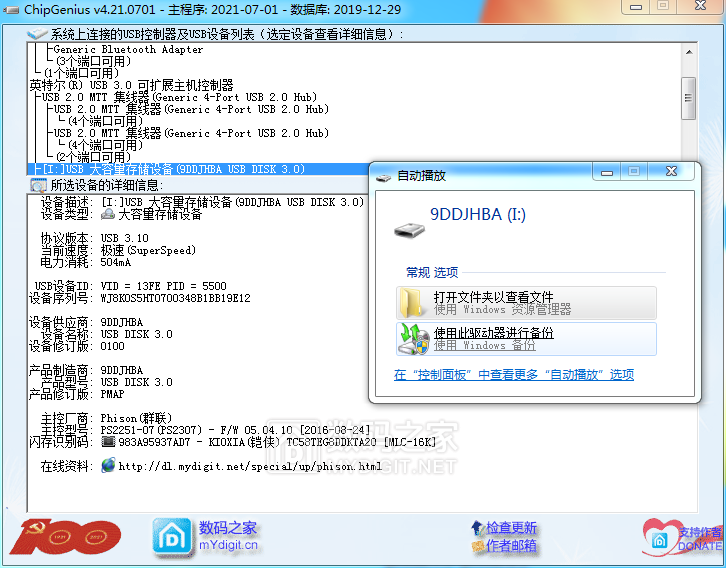The image size is (726, 568).
Task: Select the top-level USB 2.0 MTT hub row
Action: pos(179,97)
